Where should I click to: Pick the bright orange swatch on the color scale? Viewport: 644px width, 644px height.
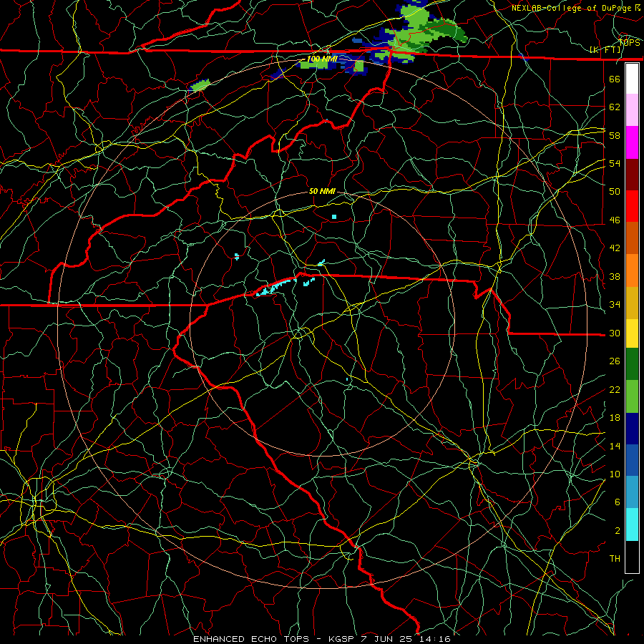click(x=632, y=270)
